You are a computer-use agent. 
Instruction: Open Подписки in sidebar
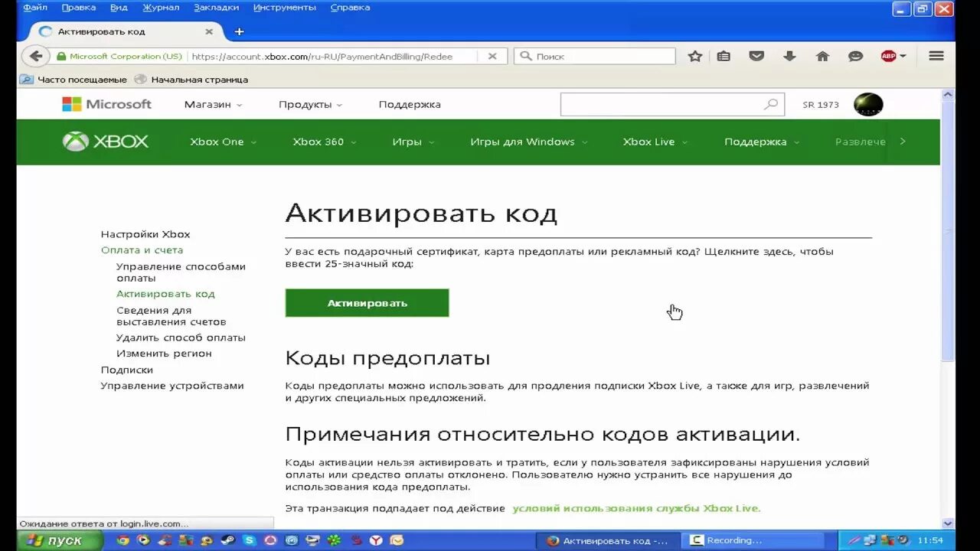(x=127, y=370)
